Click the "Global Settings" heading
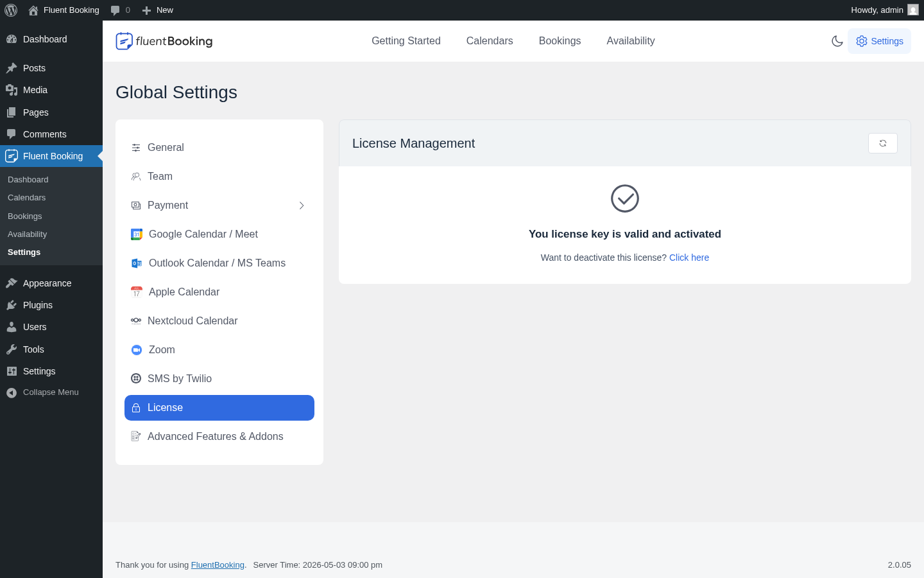This screenshot has width=924, height=578. 176,92
